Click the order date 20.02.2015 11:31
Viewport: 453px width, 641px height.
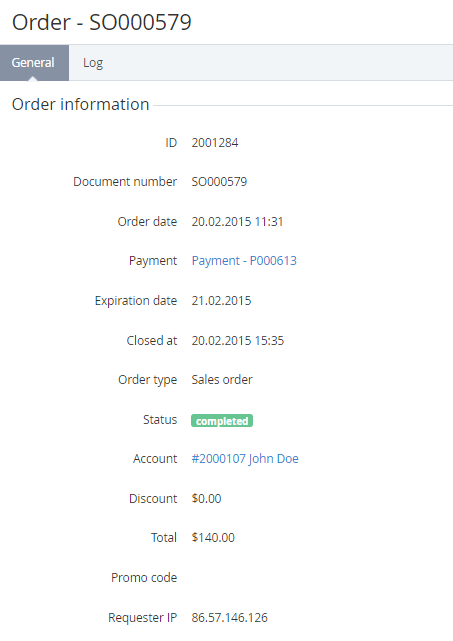(238, 222)
